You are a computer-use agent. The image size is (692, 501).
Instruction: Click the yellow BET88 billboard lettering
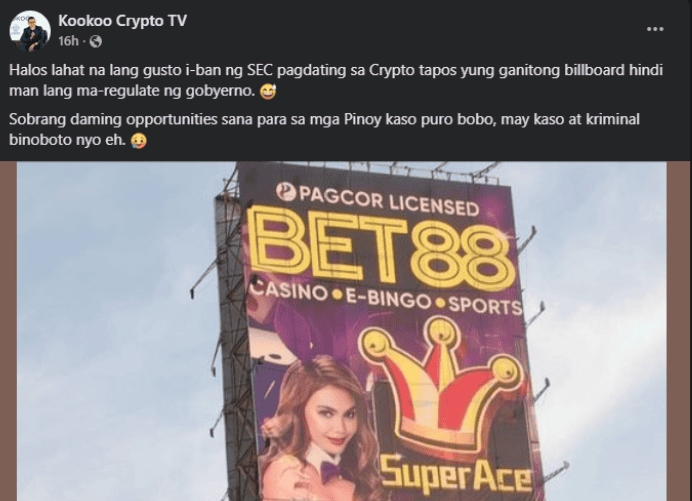click(381, 245)
